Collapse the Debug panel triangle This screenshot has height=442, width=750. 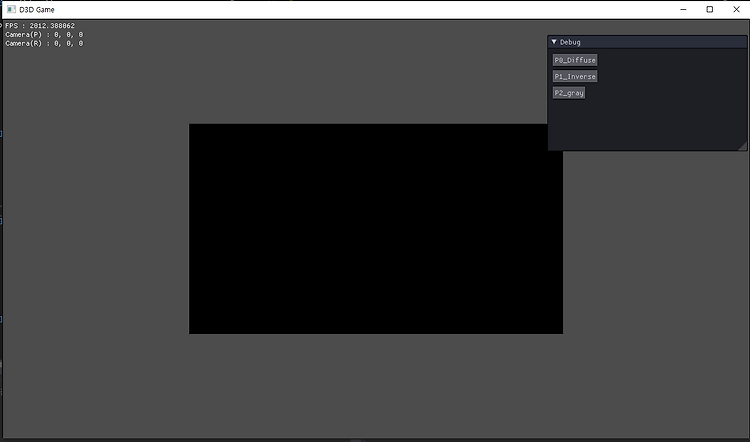pyautogui.click(x=554, y=42)
